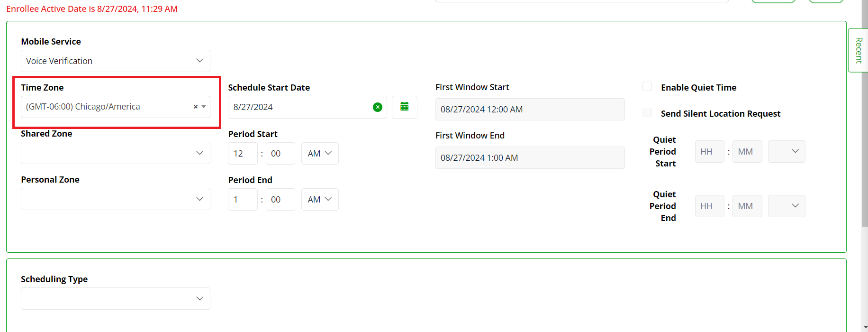
Task: Open the calendar picker for Schedule Start Date
Action: [x=404, y=107]
